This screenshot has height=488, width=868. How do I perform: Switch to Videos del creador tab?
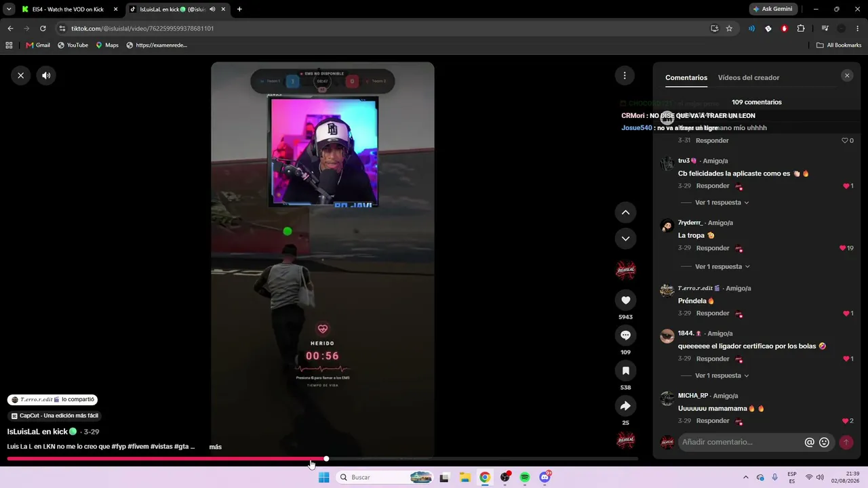click(749, 78)
